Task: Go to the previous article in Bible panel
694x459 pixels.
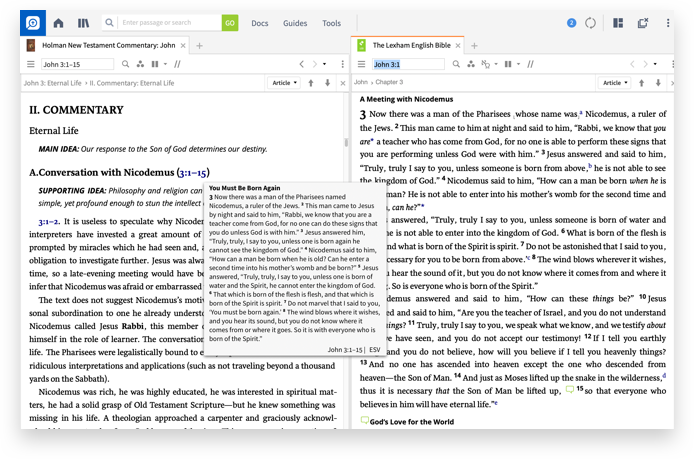Action: click(x=641, y=83)
